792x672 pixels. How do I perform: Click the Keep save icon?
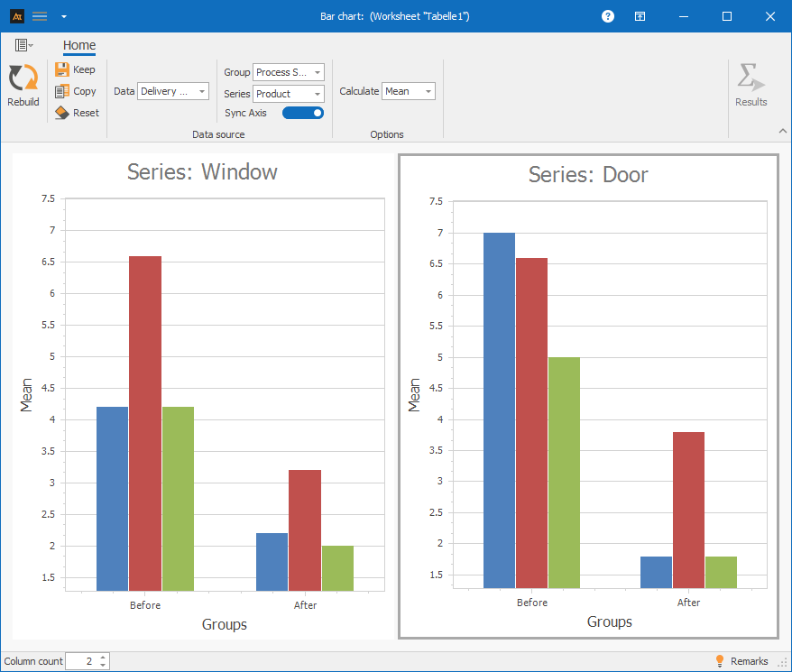[x=62, y=69]
